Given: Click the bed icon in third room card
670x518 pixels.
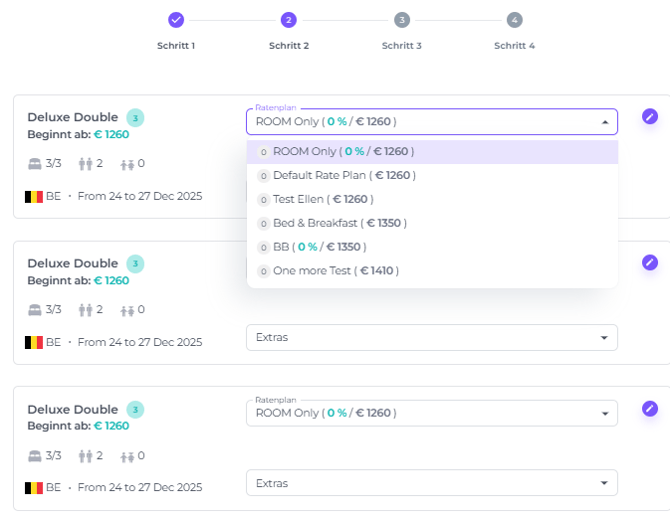Looking at the screenshot, I should [35, 455].
